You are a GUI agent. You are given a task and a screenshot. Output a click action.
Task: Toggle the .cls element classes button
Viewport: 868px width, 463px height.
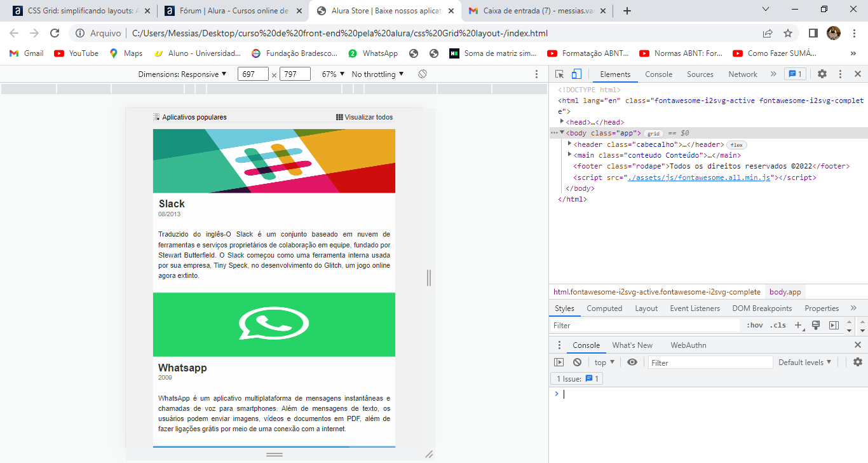778,325
